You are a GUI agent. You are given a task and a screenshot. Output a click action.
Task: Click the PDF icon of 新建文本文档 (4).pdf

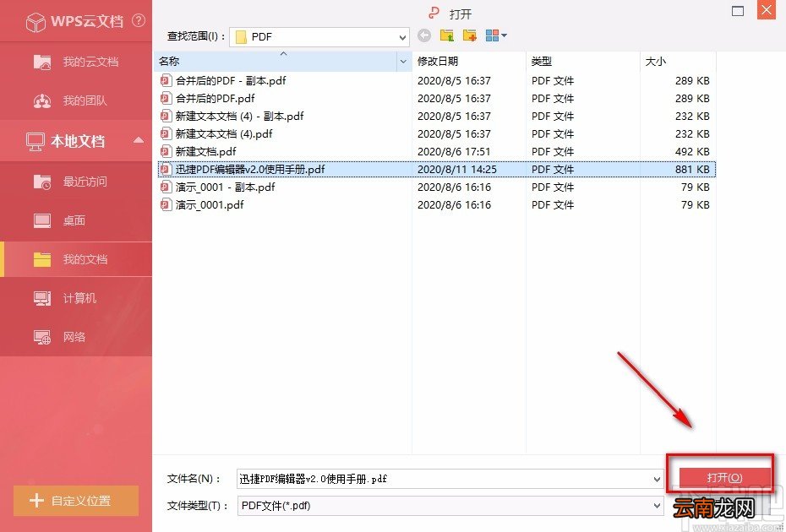pos(166,133)
